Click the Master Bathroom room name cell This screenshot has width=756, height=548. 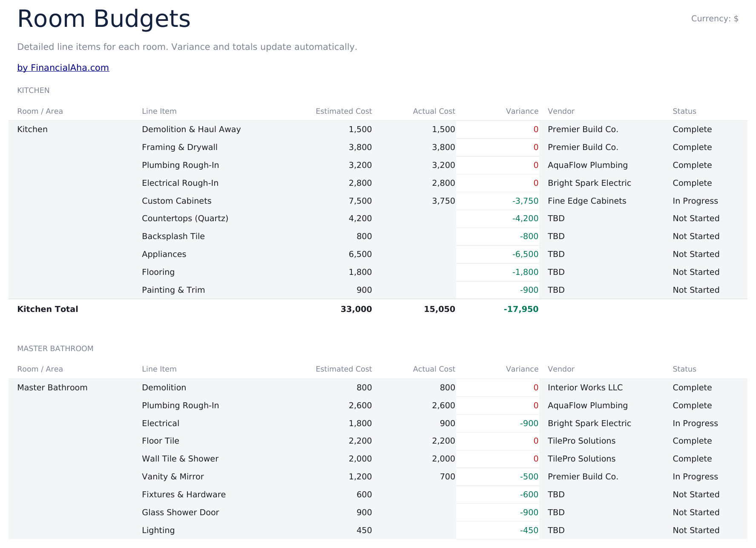(x=52, y=388)
